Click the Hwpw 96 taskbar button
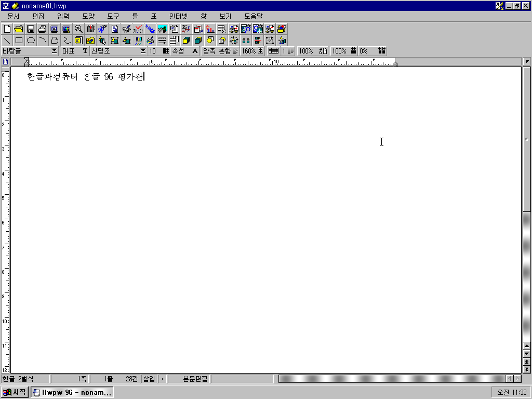The height and width of the screenshot is (399, 532). pos(72,392)
